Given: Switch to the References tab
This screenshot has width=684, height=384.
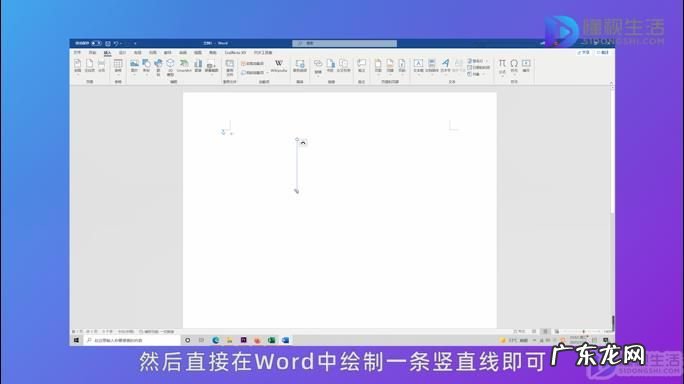Looking at the screenshot, I should point(153,52).
